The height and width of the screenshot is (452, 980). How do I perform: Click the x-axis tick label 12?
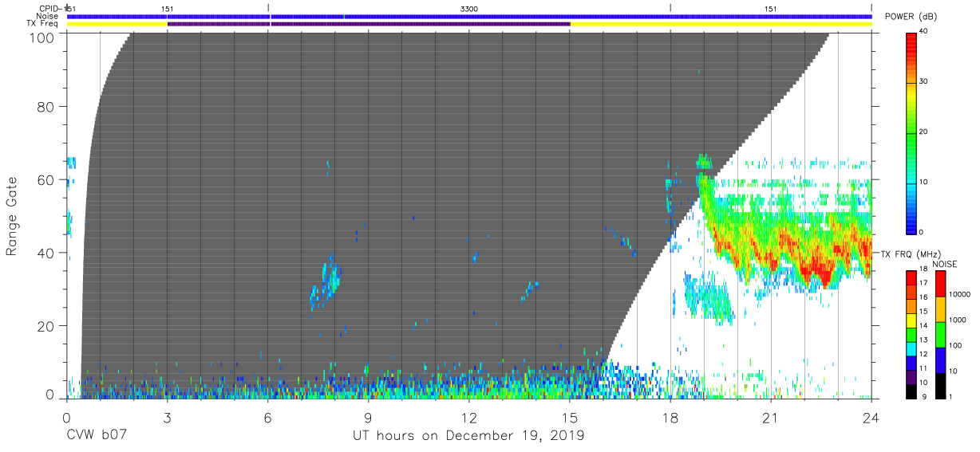point(469,417)
